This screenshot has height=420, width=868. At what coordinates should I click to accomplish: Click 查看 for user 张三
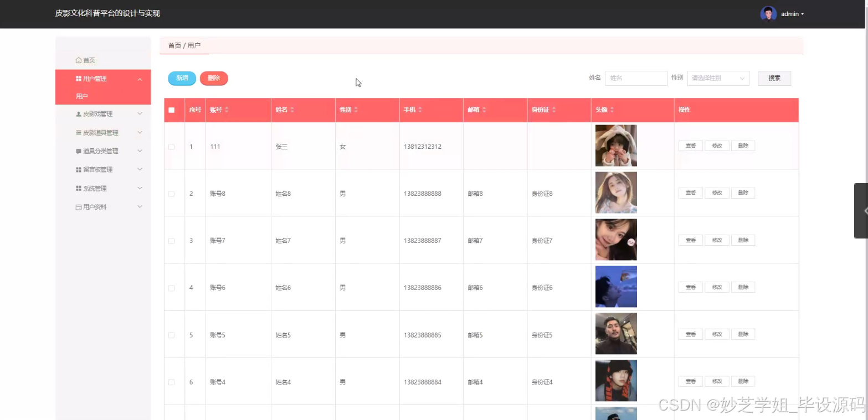click(691, 146)
